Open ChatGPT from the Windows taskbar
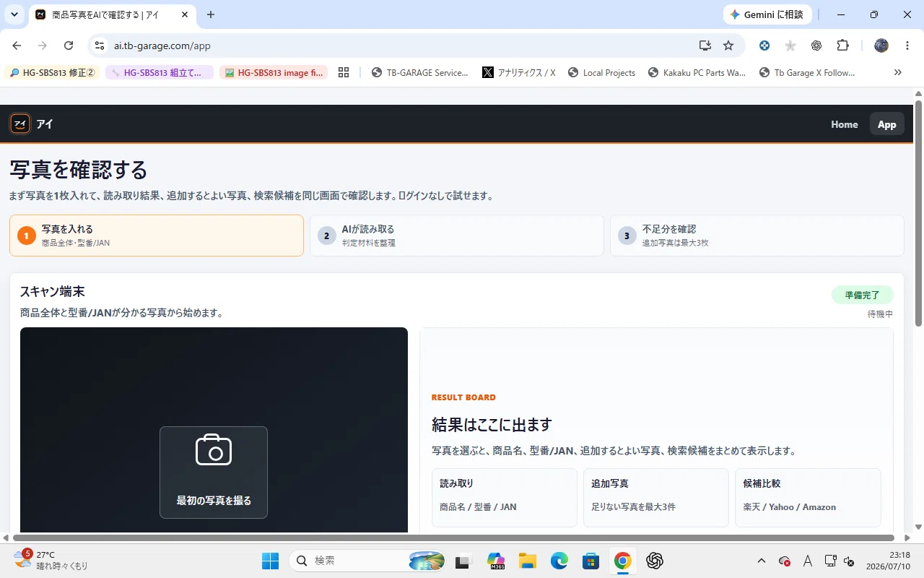 click(655, 561)
